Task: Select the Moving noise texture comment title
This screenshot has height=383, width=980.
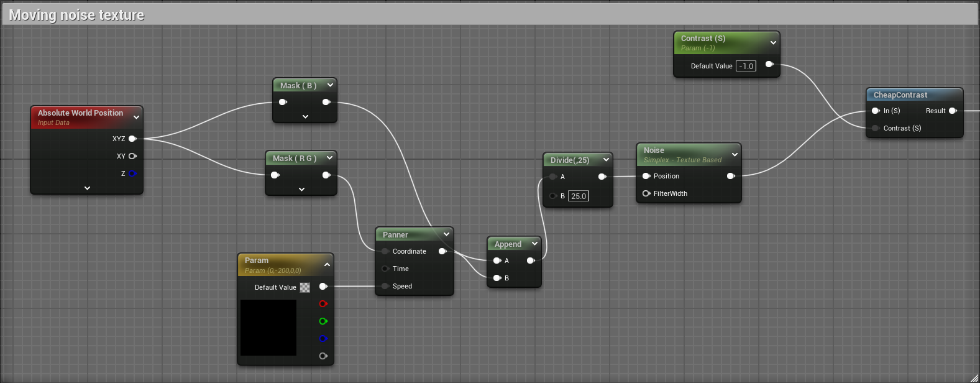Action: tap(76, 15)
